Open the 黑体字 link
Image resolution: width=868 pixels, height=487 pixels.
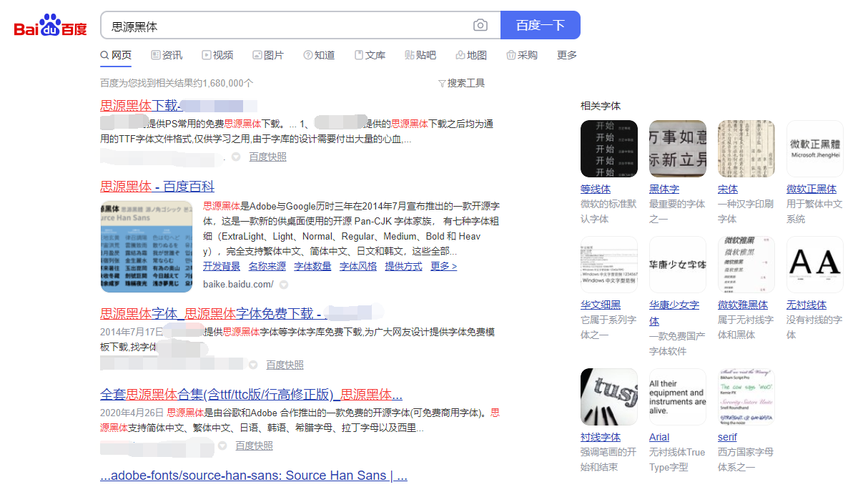click(x=664, y=189)
